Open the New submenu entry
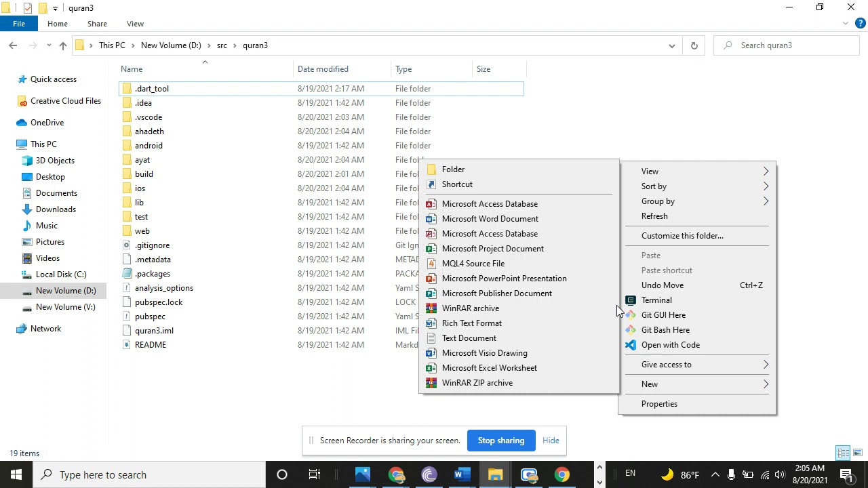The height and width of the screenshot is (488, 868). [697, 384]
